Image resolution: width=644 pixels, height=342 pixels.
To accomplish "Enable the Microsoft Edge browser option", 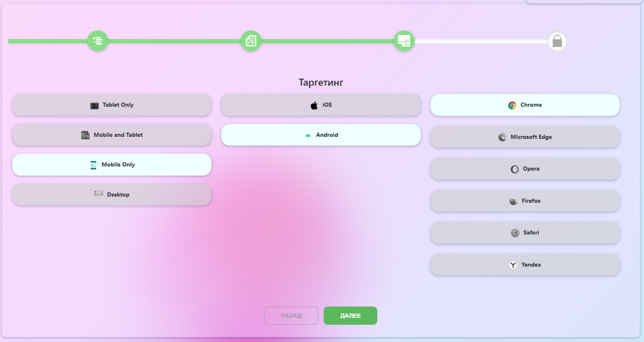I will click(525, 137).
